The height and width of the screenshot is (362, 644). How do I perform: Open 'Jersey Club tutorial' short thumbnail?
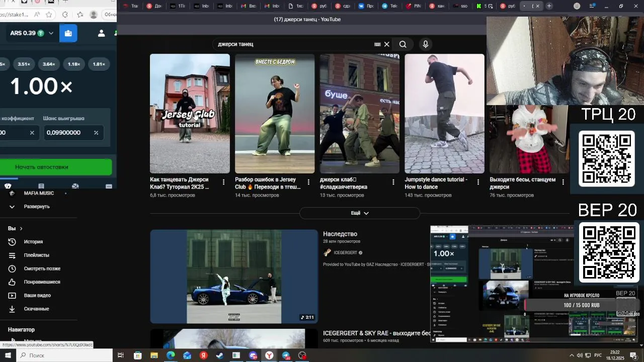tap(190, 114)
